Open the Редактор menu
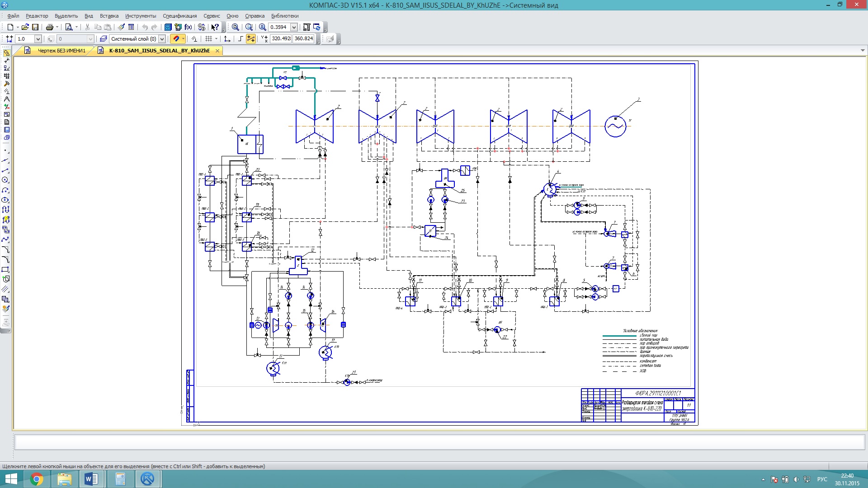 37,16
